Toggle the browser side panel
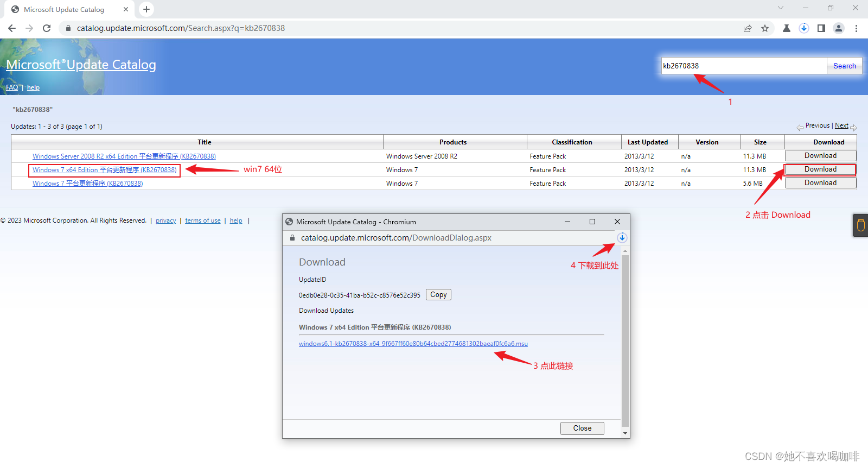The image size is (868, 467). pyautogui.click(x=821, y=28)
